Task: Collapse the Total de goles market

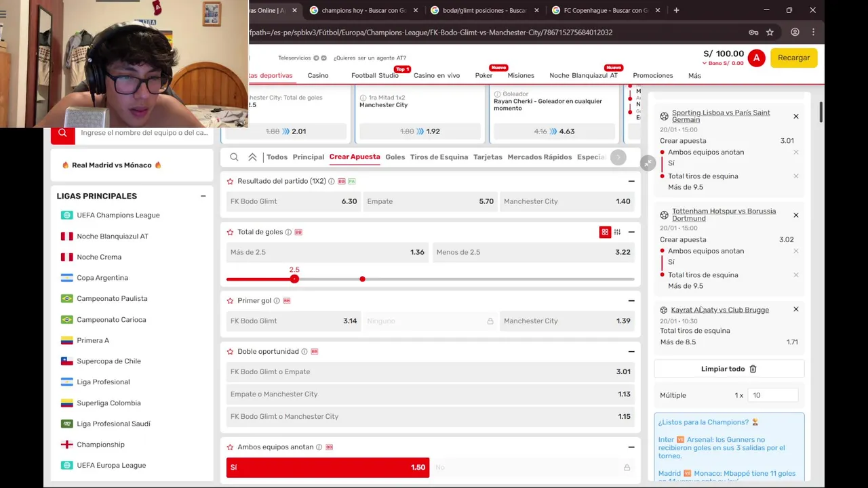Action: (631, 232)
